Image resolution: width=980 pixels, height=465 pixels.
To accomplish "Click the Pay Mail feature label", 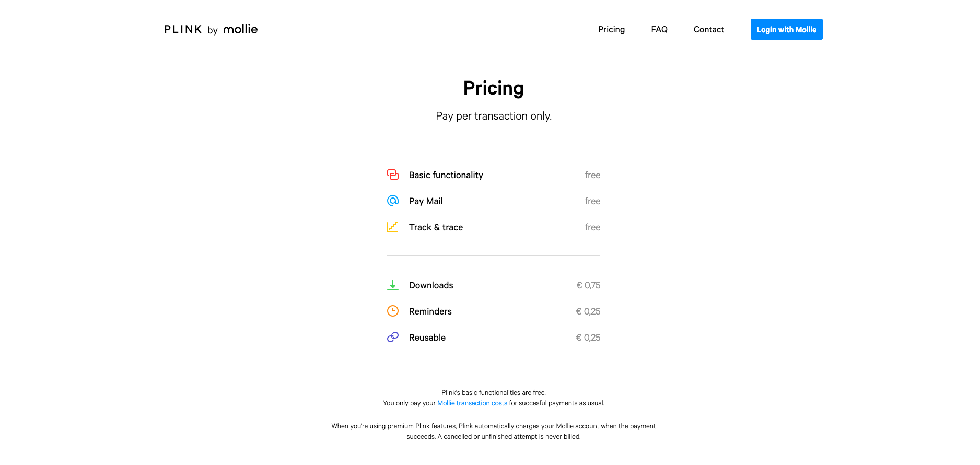I will (426, 201).
